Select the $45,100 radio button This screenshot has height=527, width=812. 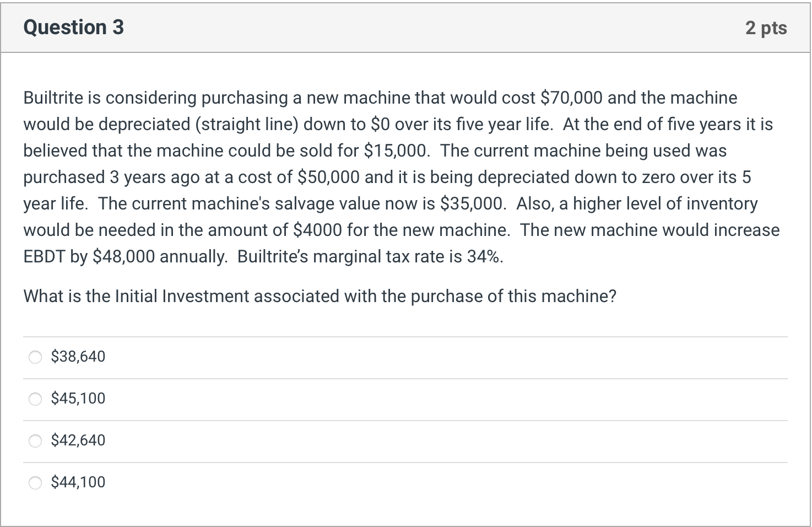click(35, 399)
